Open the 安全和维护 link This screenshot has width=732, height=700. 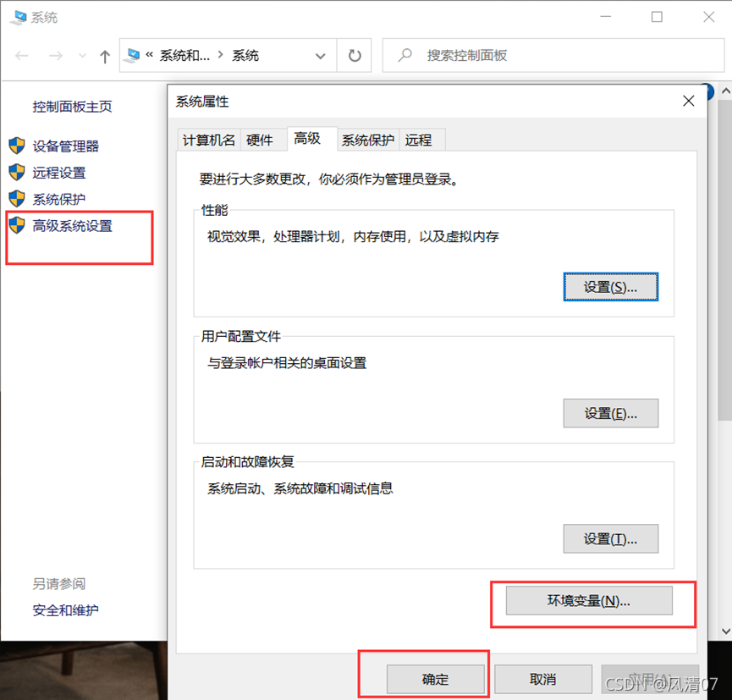pos(65,609)
